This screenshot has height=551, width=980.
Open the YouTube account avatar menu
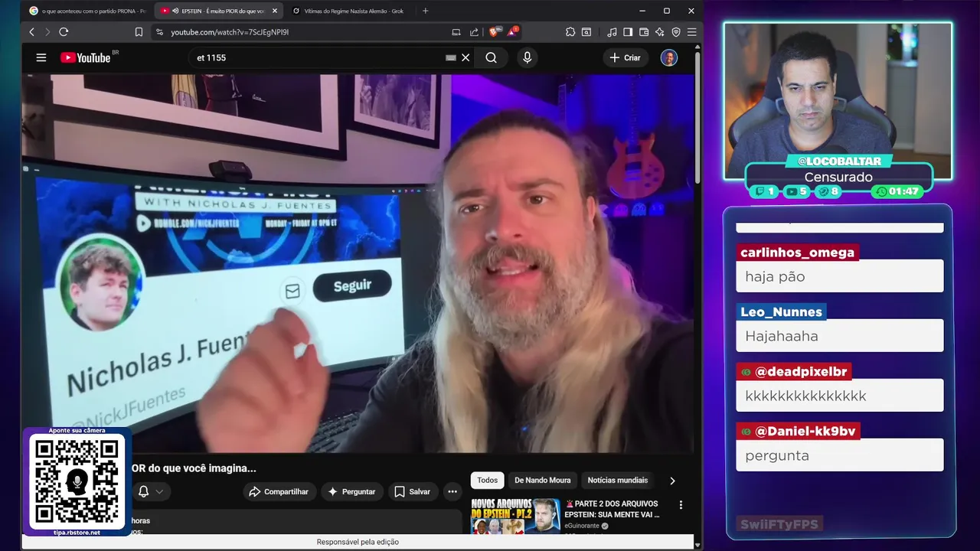tap(669, 57)
